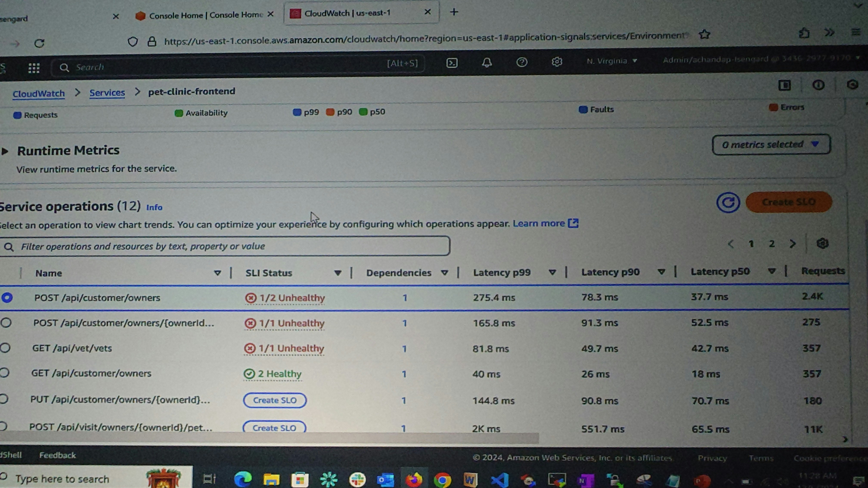Refresh the service operations table
Screen dimensions: 868x488
728,203
